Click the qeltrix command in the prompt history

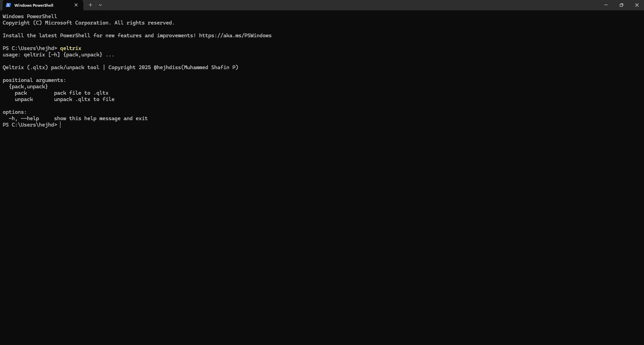(x=71, y=48)
